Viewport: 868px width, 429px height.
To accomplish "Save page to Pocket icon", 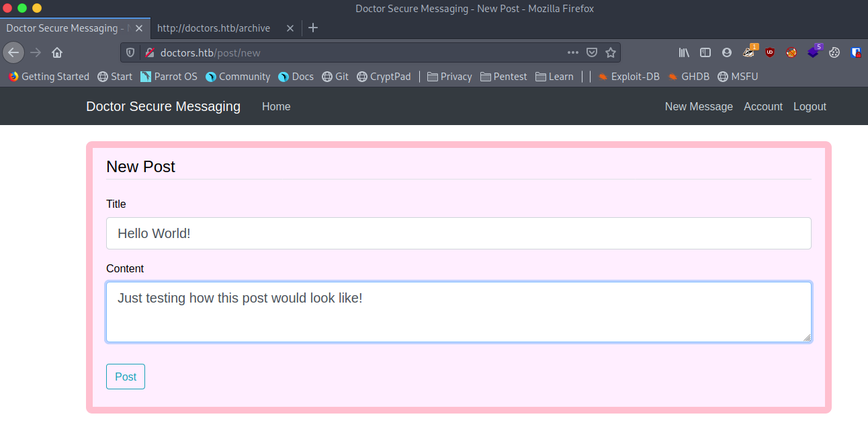I will (x=592, y=52).
